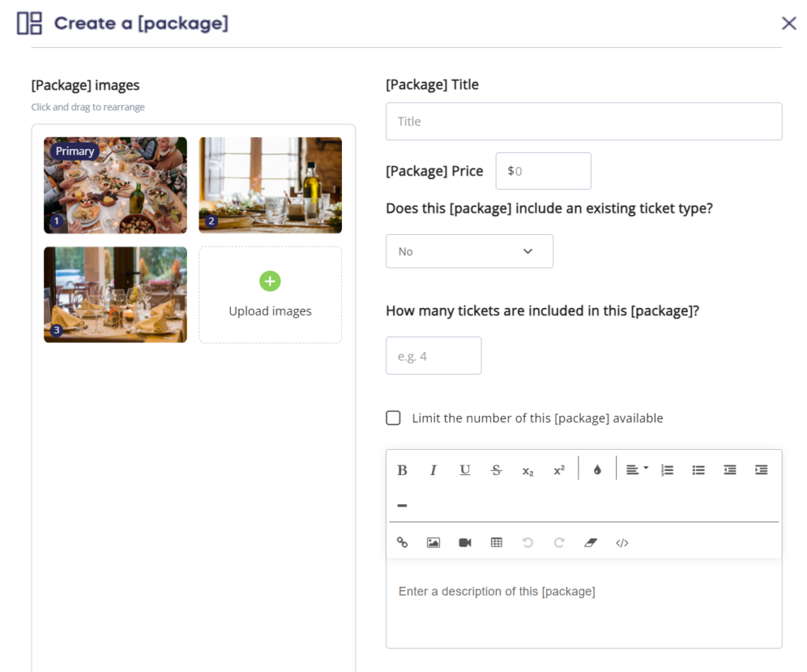Focus the Package Price field
This screenshot has width=807, height=672.
[543, 171]
